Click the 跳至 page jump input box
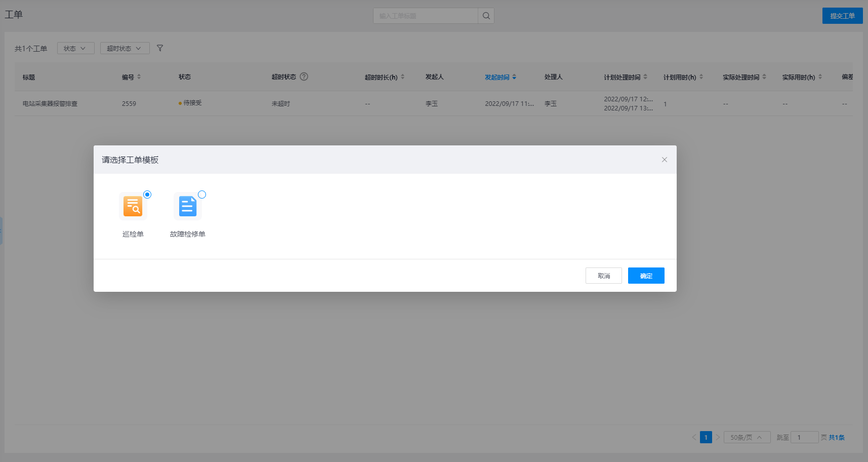This screenshot has height=462, width=868. pyautogui.click(x=804, y=437)
